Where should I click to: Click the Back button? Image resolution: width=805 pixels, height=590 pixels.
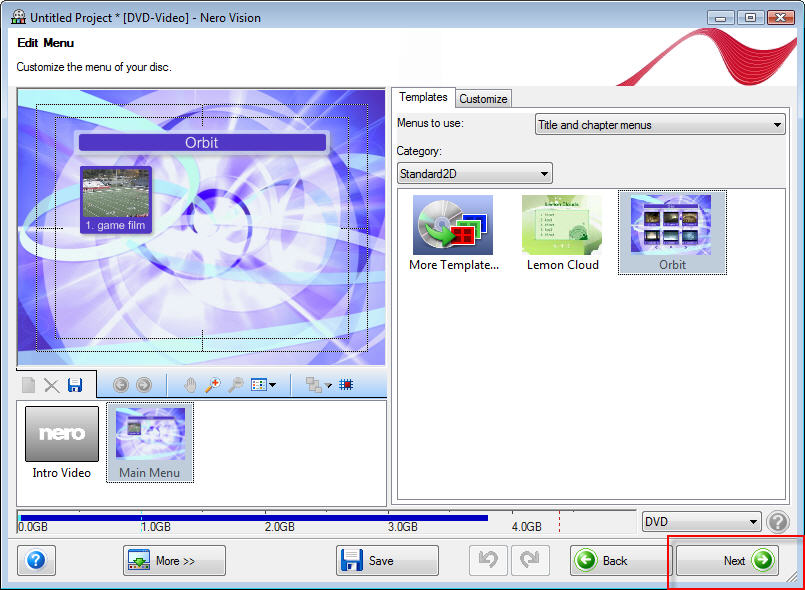coord(620,560)
